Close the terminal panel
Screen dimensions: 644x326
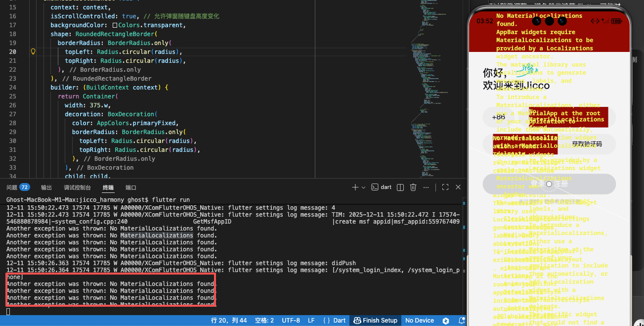(458, 187)
